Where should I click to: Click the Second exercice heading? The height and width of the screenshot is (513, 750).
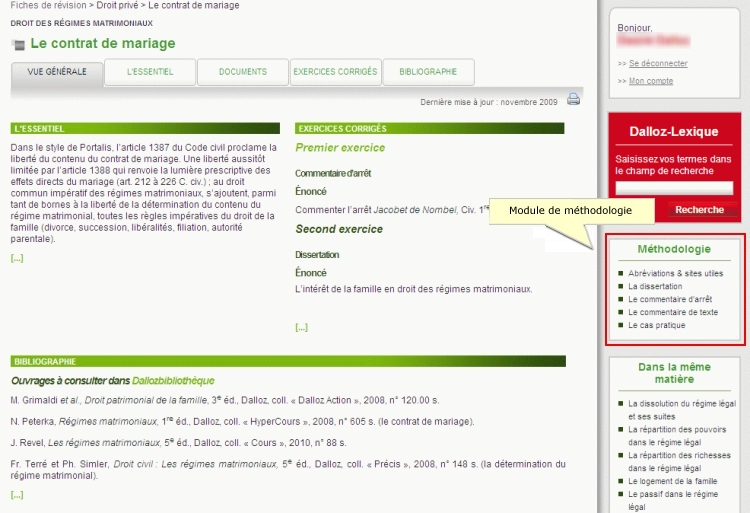339,229
